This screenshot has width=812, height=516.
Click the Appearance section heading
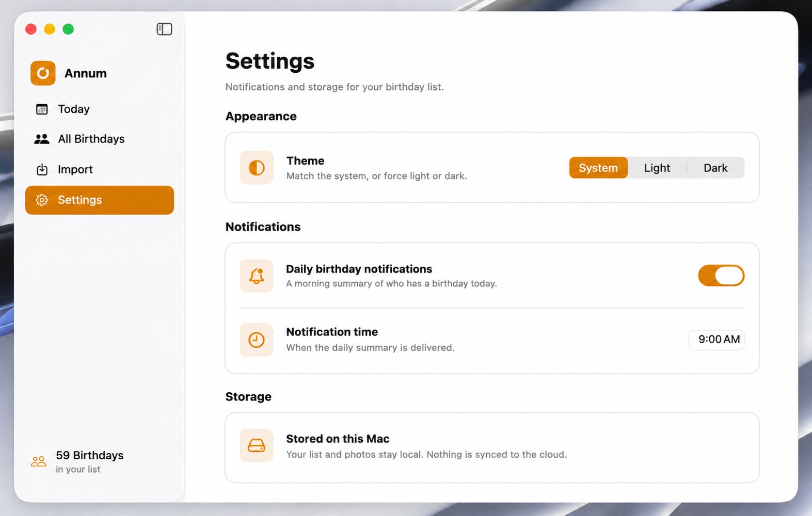(261, 116)
